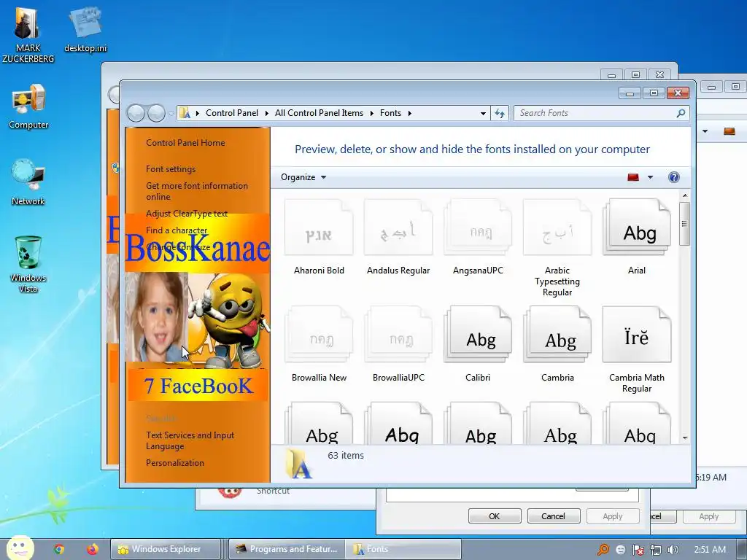Image resolution: width=747 pixels, height=560 pixels.
Task: Click the magnifier tray icon
Action: point(603,550)
